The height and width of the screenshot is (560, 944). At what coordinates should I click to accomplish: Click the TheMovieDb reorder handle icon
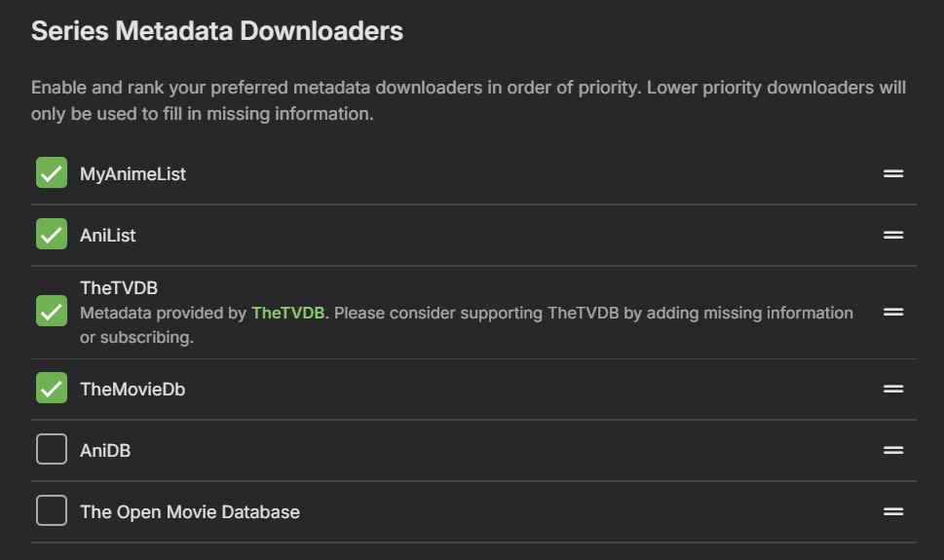[893, 389]
